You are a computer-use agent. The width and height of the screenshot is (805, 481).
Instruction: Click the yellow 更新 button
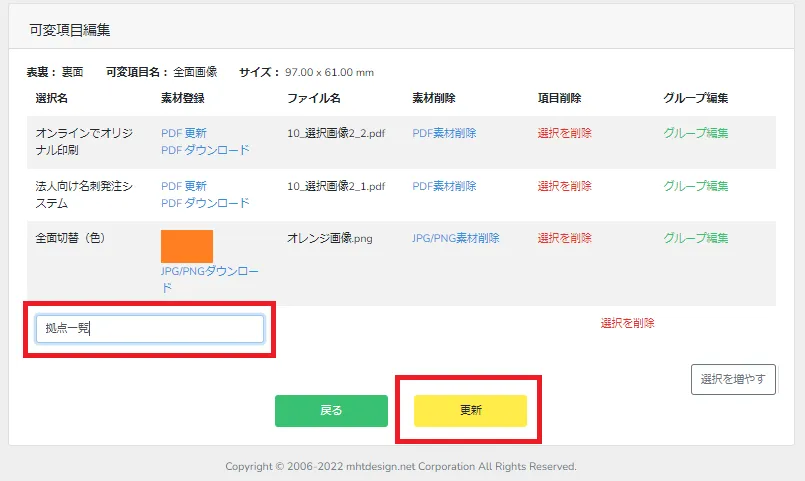[x=470, y=411]
